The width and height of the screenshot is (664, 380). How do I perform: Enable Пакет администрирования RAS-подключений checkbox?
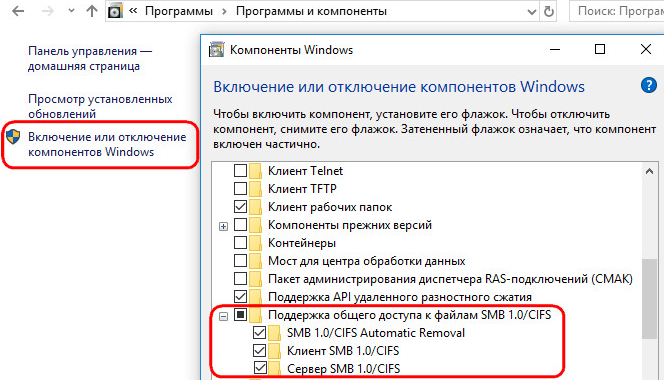(241, 279)
